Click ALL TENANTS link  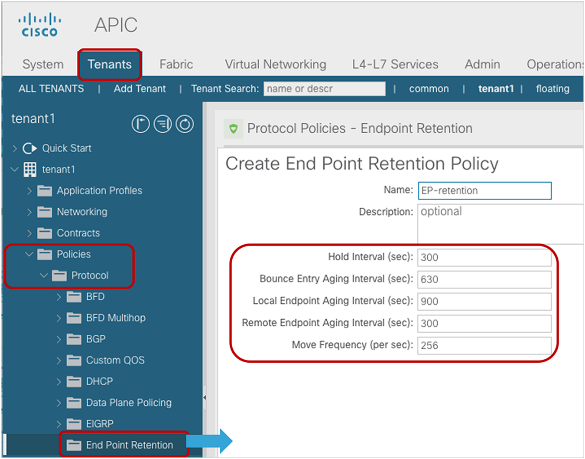pos(51,89)
